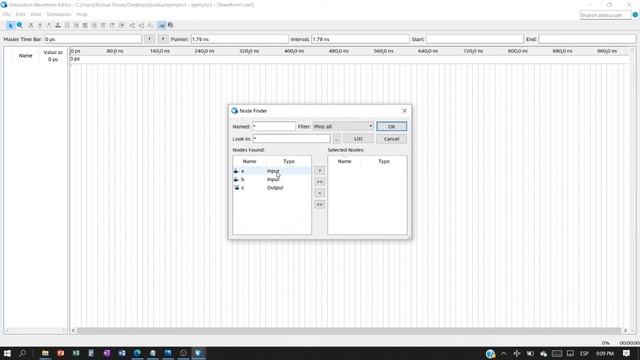Open Excel from the taskbar
This screenshot has width=640, height=360.
[76, 353]
